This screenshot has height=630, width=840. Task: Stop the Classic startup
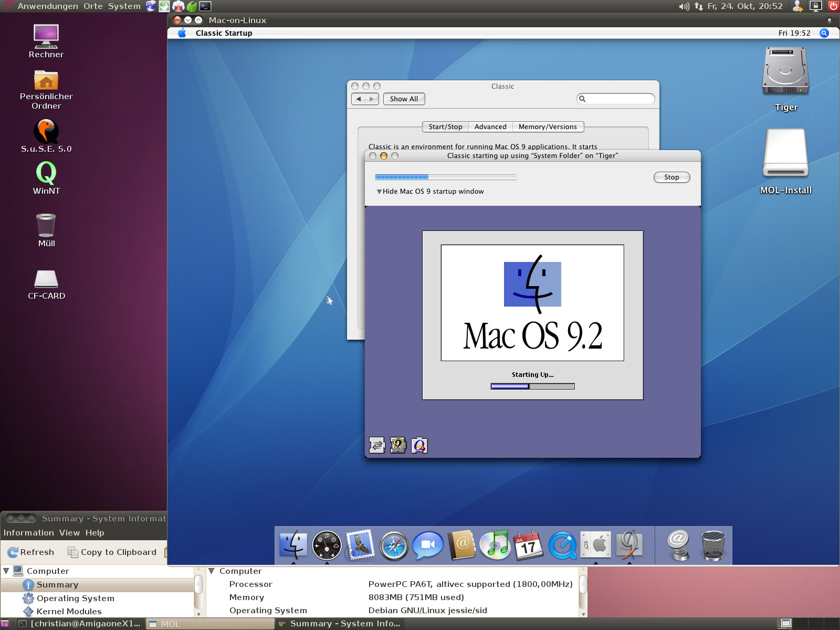pyautogui.click(x=671, y=177)
